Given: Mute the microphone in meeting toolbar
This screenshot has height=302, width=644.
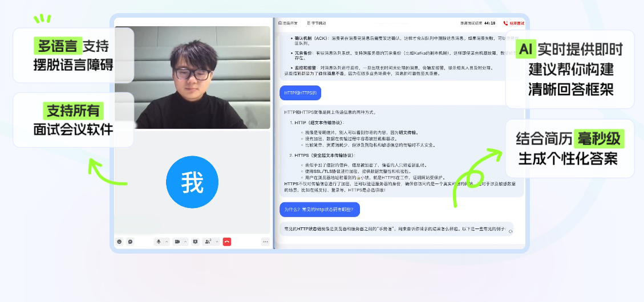Looking at the screenshot, I should tap(159, 242).
